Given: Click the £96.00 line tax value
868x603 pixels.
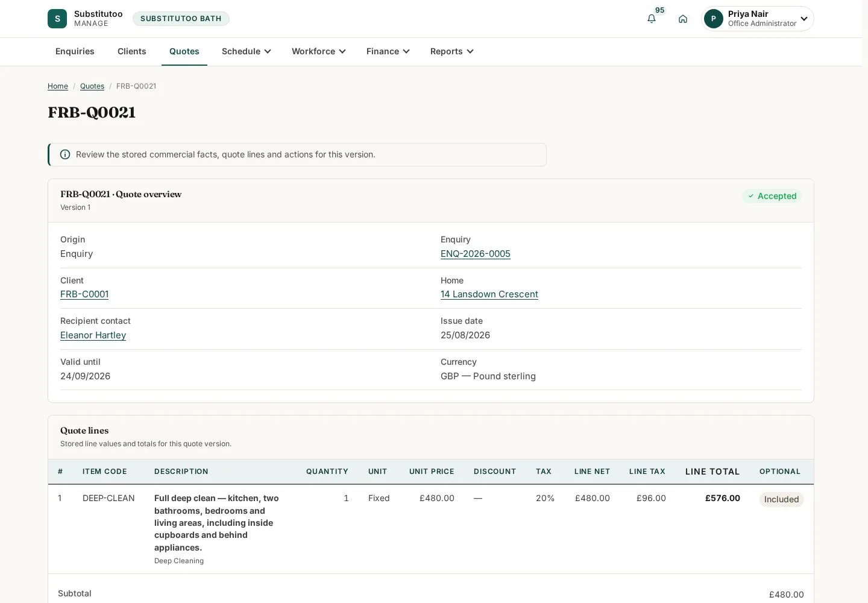Looking at the screenshot, I should click(x=651, y=498).
